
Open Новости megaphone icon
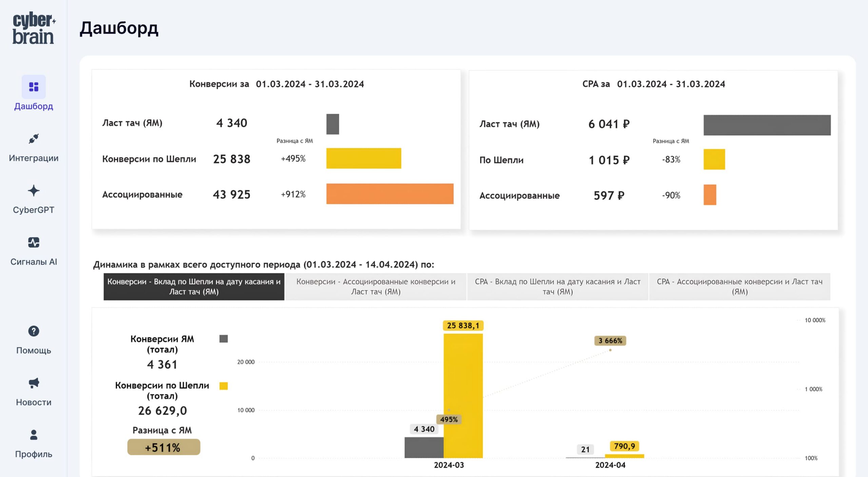click(x=34, y=383)
